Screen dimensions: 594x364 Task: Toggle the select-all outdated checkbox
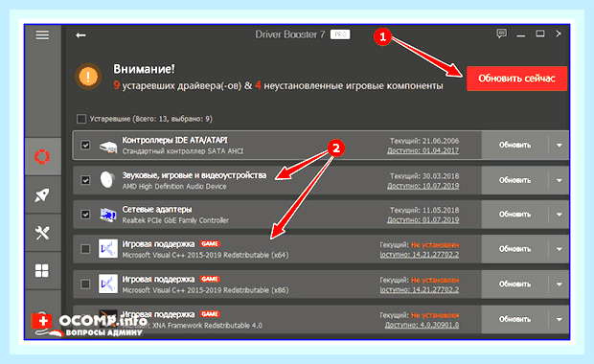pyautogui.click(x=81, y=119)
